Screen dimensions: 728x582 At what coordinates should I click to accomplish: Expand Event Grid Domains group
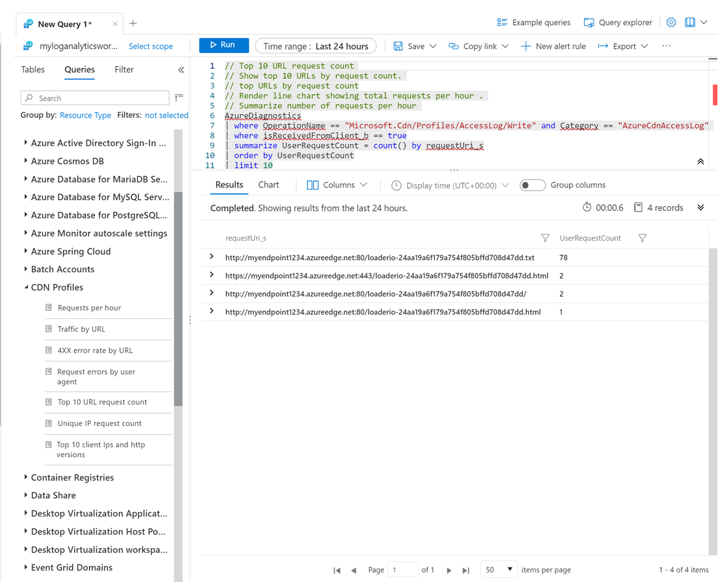(x=25, y=567)
